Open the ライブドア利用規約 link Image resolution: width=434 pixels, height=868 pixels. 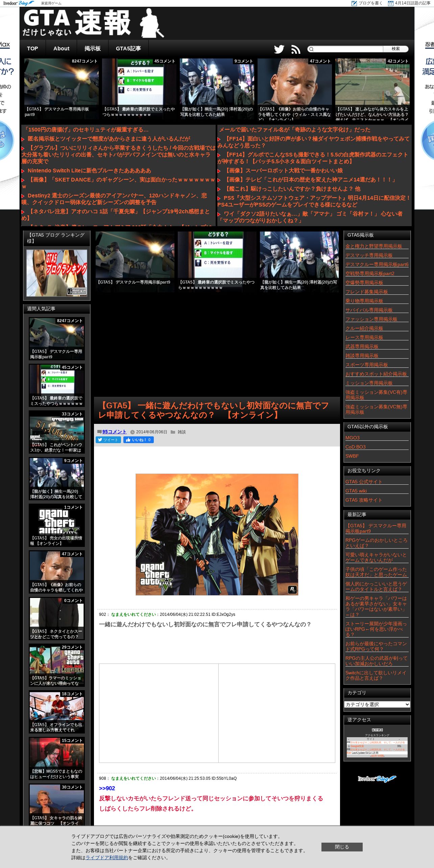click(x=107, y=858)
